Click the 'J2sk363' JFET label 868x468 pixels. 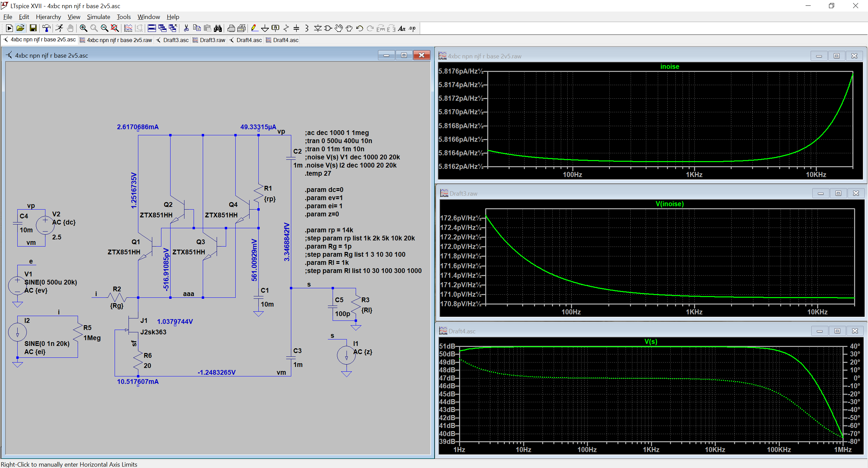click(153, 332)
